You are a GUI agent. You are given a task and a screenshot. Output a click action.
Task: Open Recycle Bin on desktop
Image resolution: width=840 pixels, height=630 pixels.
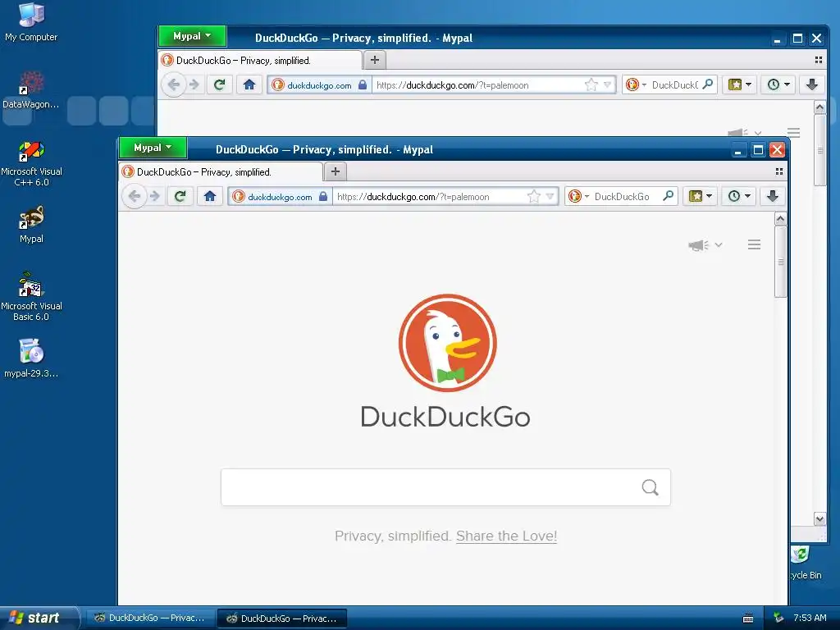pyautogui.click(x=806, y=563)
